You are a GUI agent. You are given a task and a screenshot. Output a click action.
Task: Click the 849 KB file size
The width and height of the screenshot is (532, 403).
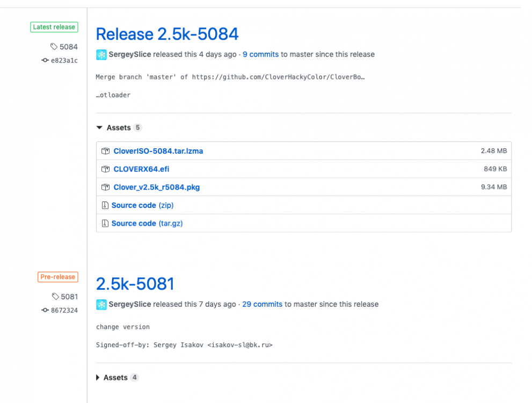pyautogui.click(x=495, y=169)
